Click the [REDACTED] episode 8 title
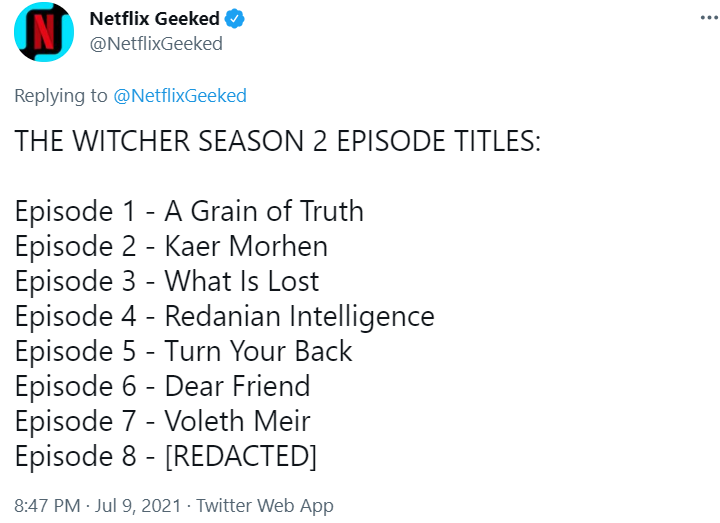Screen dimensions: 720x523 (x=241, y=456)
